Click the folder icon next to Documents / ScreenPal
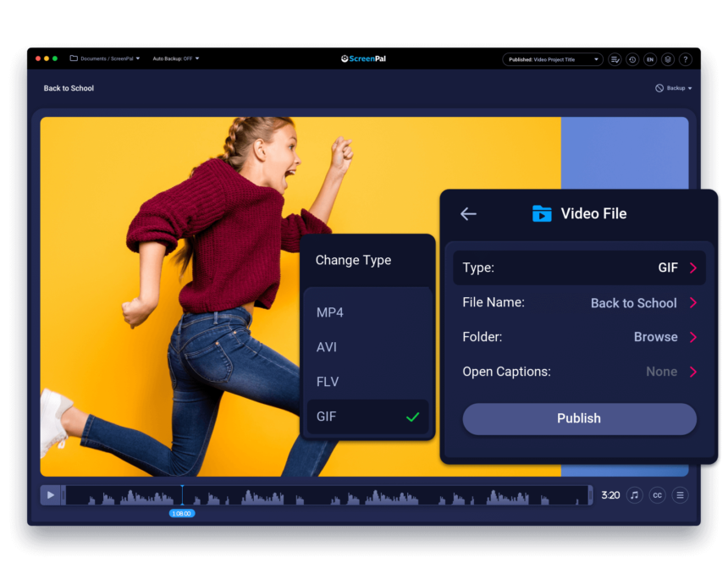This screenshot has width=728, height=574. [x=74, y=58]
